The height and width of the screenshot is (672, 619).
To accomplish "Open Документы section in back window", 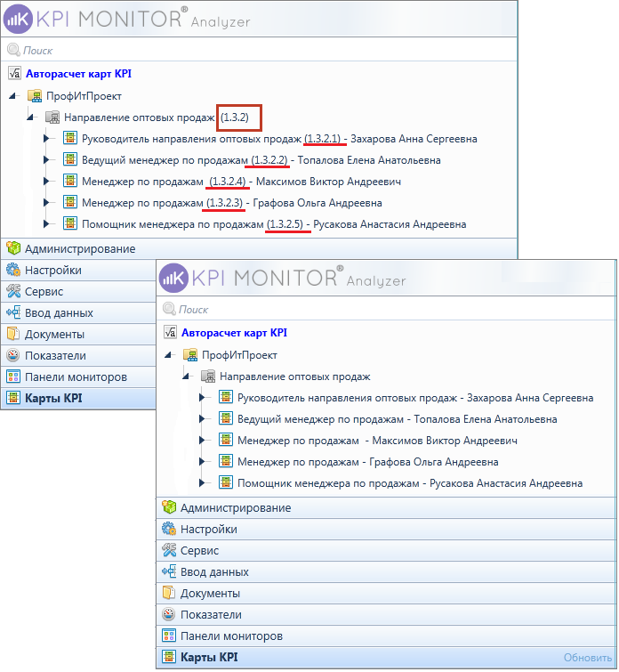I will click(x=79, y=335).
